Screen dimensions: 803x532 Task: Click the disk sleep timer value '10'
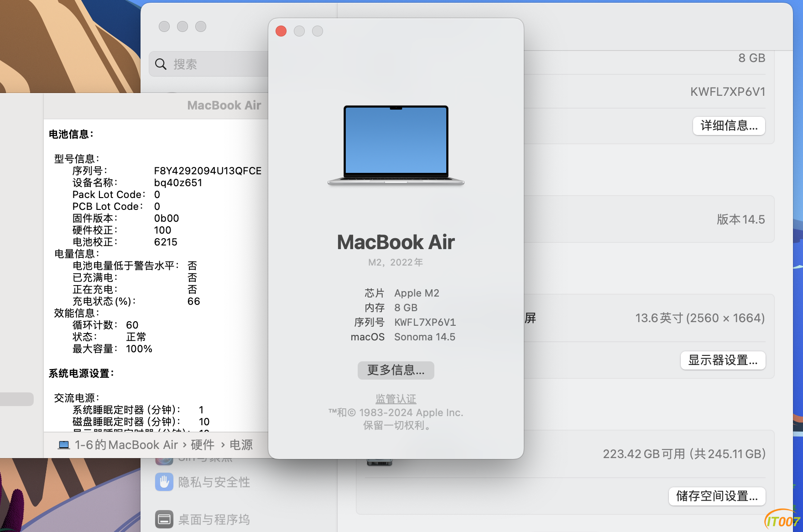(x=204, y=422)
